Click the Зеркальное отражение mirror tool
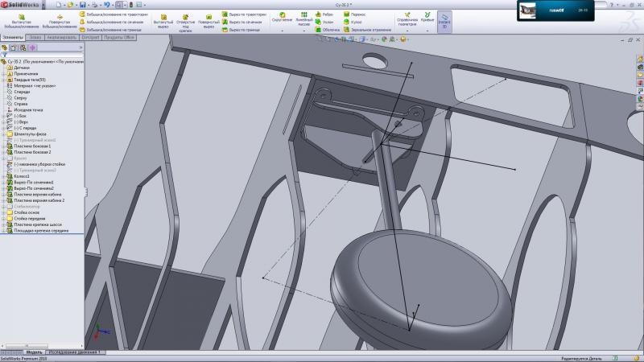Screen dimensions: 644x362 348,29
